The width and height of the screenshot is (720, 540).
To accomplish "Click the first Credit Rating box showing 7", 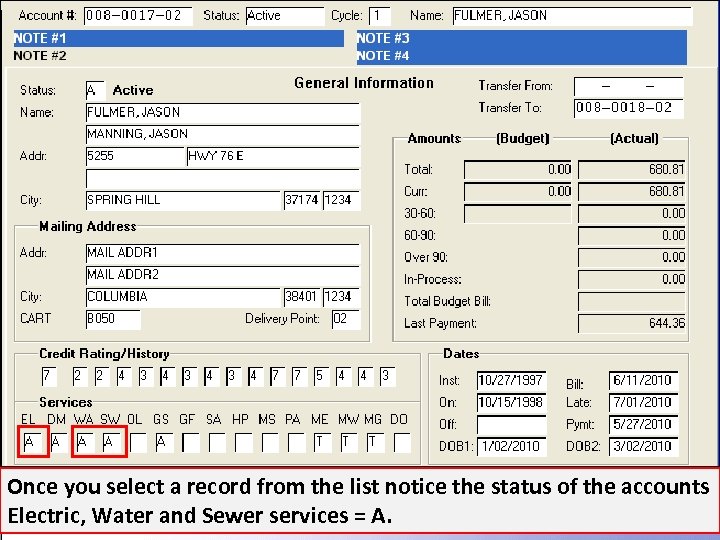I will coord(49,377).
